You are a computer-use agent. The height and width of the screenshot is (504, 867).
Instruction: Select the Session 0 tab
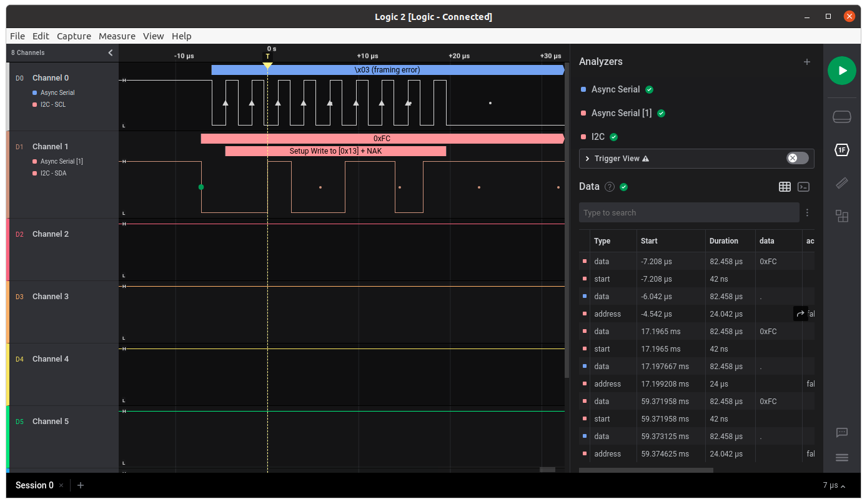(x=35, y=485)
